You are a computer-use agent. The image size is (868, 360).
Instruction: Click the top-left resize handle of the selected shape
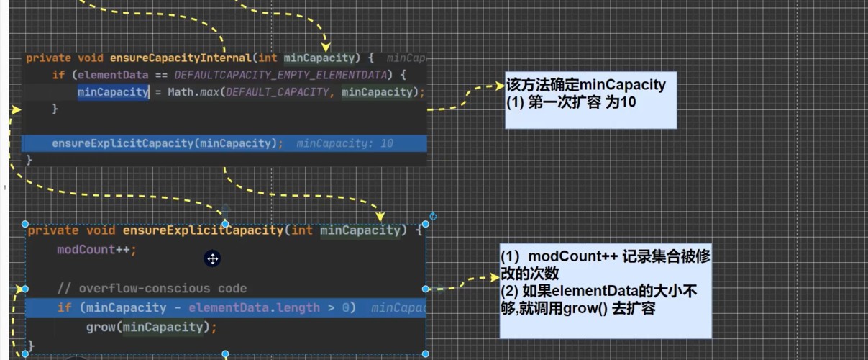[x=25, y=224]
